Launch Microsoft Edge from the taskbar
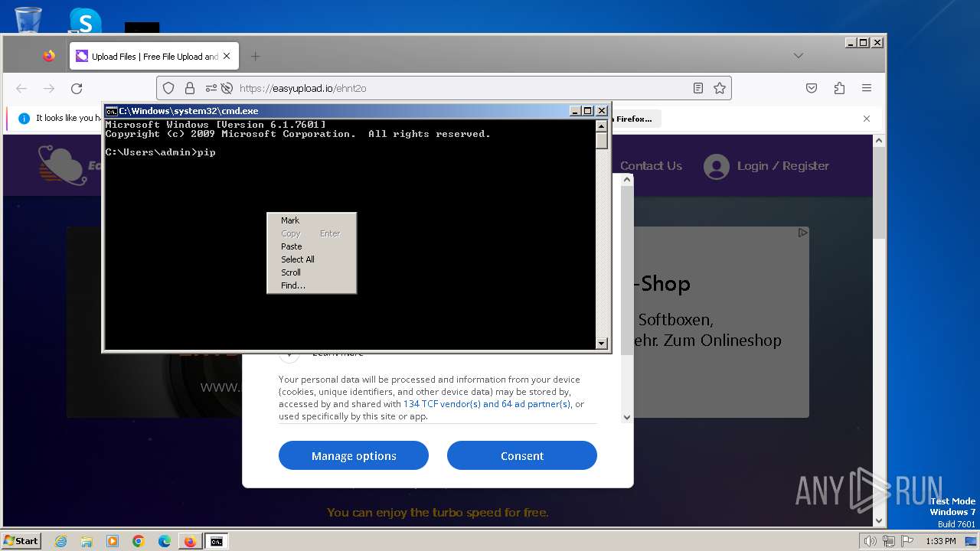980x551 pixels. [x=165, y=541]
